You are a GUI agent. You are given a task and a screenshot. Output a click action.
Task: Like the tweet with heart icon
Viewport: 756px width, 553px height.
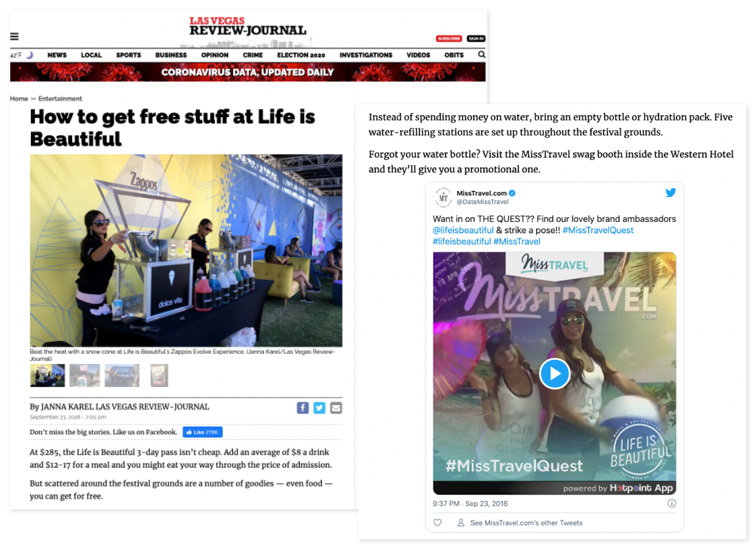coord(438,523)
